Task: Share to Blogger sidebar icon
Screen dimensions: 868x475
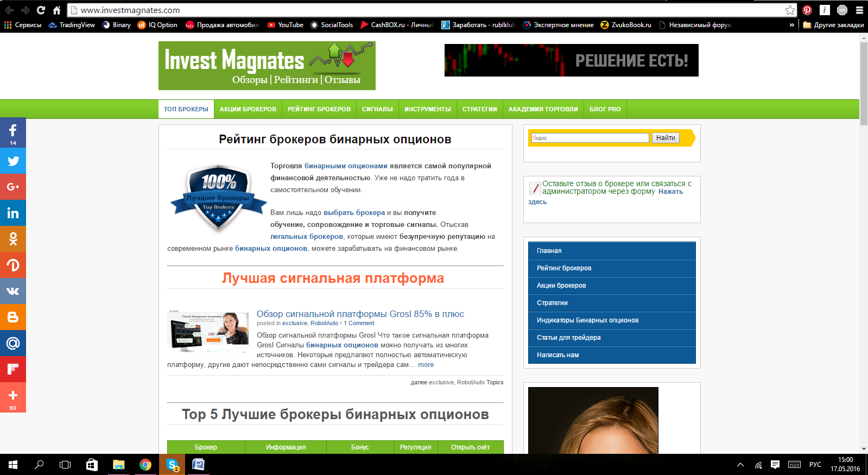Action: [x=13, y=317]
